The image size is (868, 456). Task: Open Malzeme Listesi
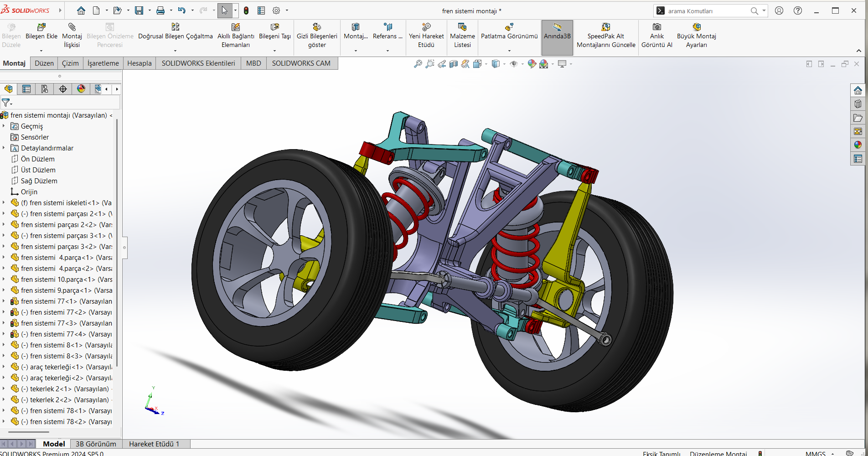coord(462,36)
